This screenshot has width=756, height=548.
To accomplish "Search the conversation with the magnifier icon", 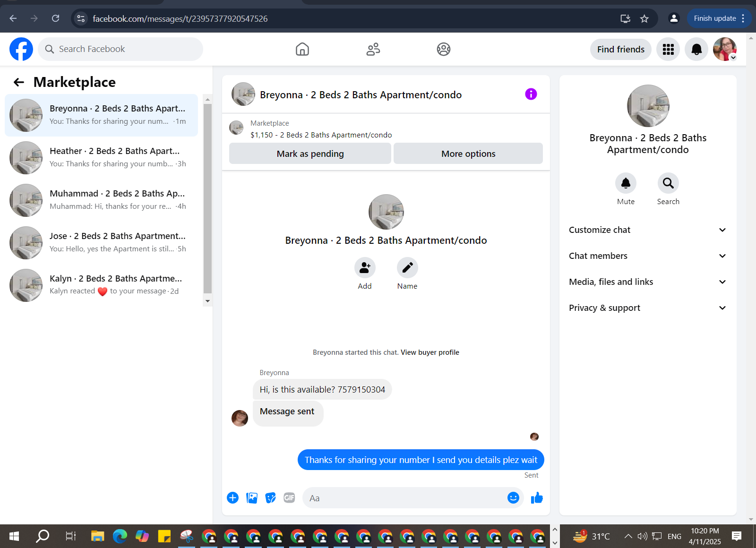I will tap(668, 183).
